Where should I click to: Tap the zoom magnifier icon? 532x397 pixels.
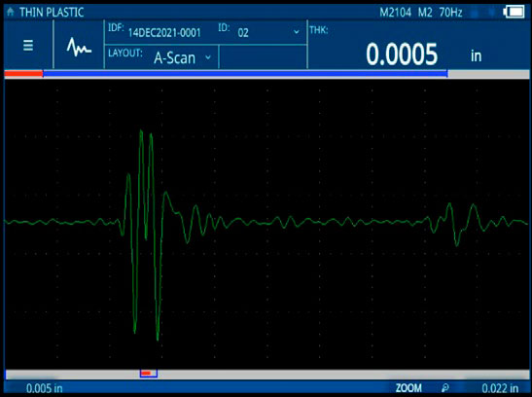(x=445, y=387)
